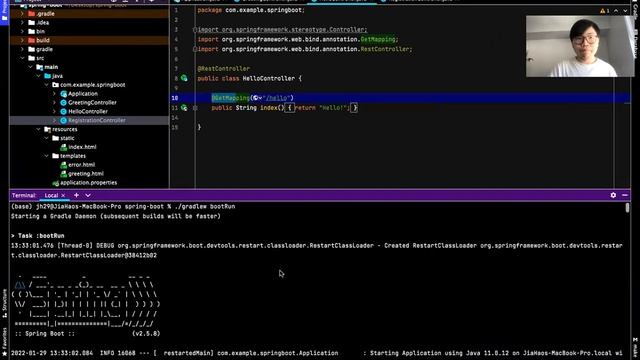Hide the Terminal tool window
This screenshot has height=360, width=640.
(x=625, y=195)
